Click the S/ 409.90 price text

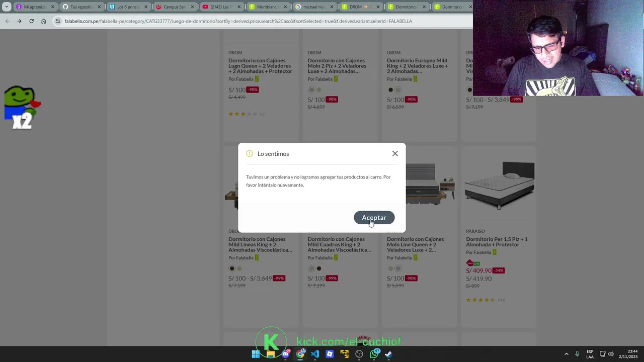coord(478,270)
